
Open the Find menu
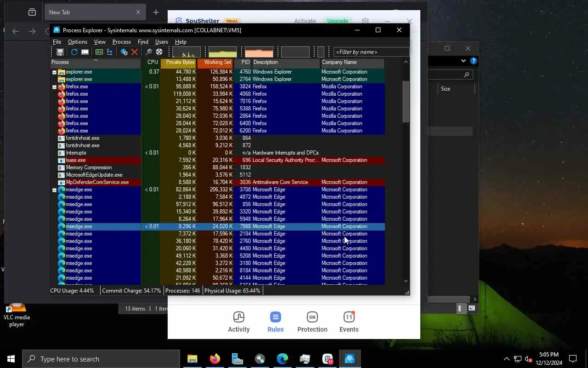pyautogui.click(x=143, y=42)
